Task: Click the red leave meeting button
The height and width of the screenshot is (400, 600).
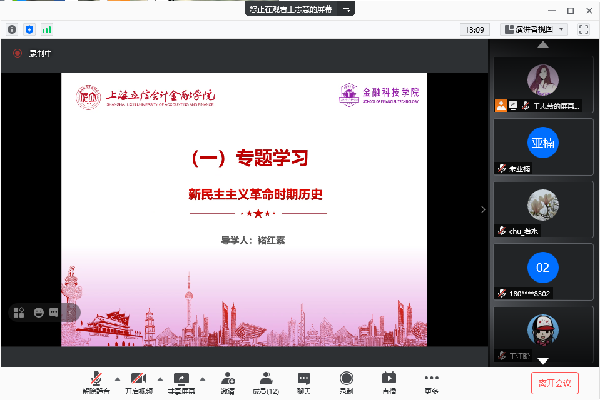Action: click(x=554, y=382)
